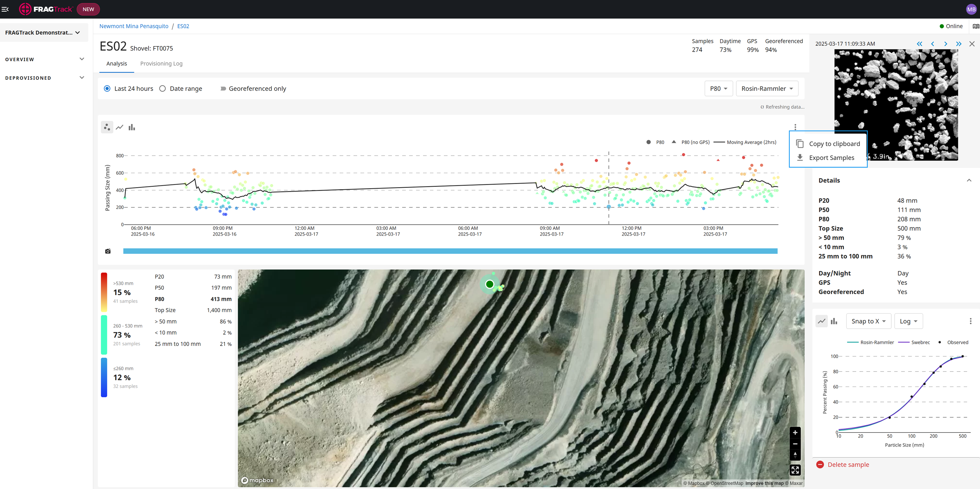Jump to last sample with double-right arrows

click(959, 44)
